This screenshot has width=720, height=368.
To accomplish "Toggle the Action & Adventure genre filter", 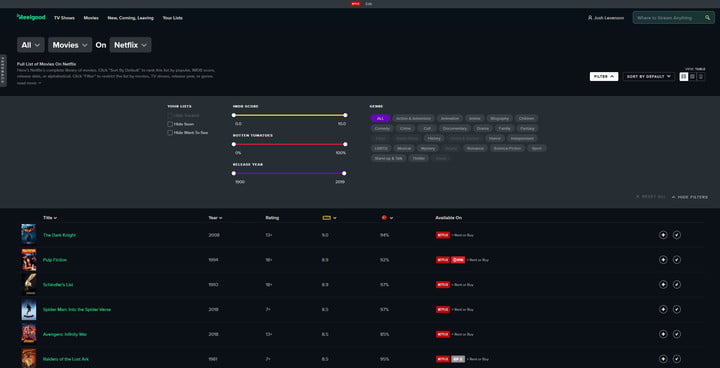I will point(413,119).
